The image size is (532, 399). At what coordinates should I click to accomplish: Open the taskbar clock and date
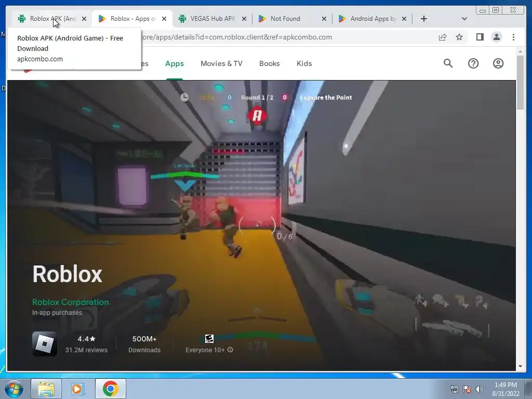pos(506,389)
